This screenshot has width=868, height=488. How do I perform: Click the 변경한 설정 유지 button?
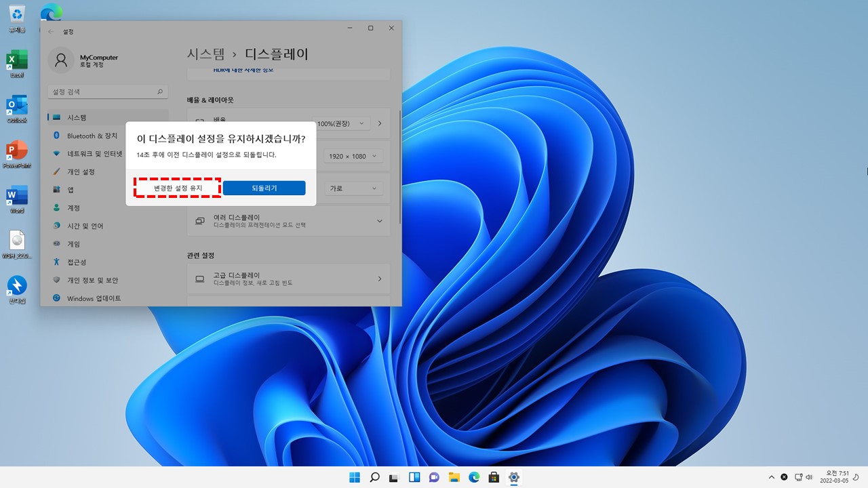pos(178,188)
